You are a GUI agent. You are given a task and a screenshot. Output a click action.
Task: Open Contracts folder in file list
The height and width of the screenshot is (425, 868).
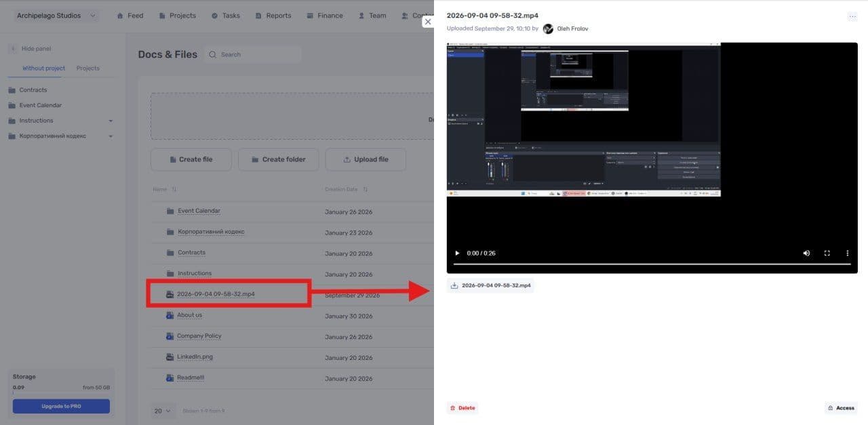tap(191, 253)
